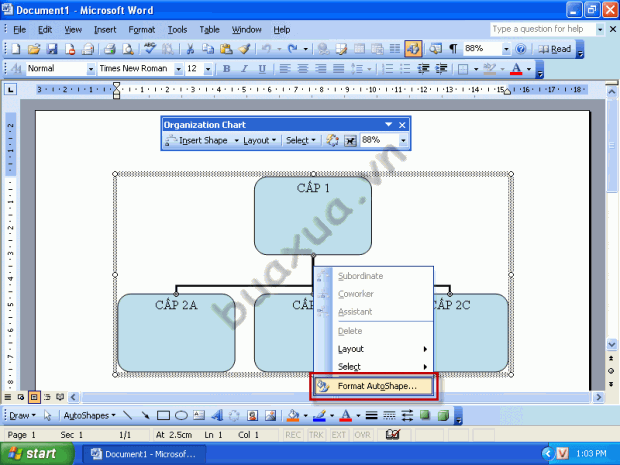The width and height of the screenshot is (620, 465).
Task: Print the document with the printer icon
Action: point(110,49)
